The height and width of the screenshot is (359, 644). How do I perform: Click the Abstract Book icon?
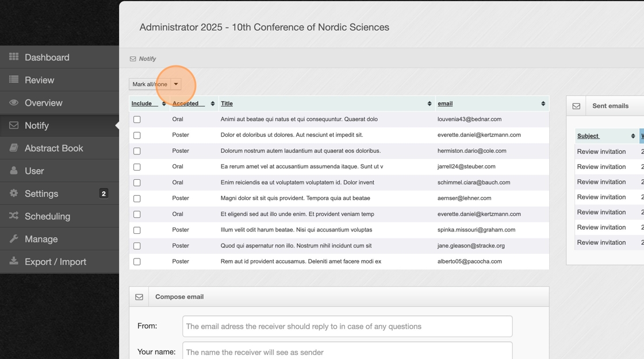pyautogui.click(x=14, y=148)
